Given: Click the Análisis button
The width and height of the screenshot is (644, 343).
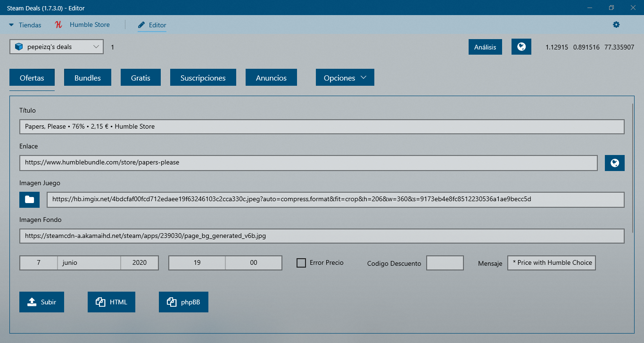Looking at the screenshot, I should tap(485, 47).
